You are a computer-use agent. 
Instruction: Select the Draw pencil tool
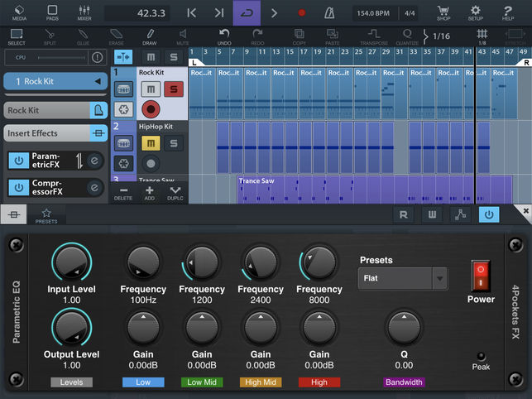[149, 36]
